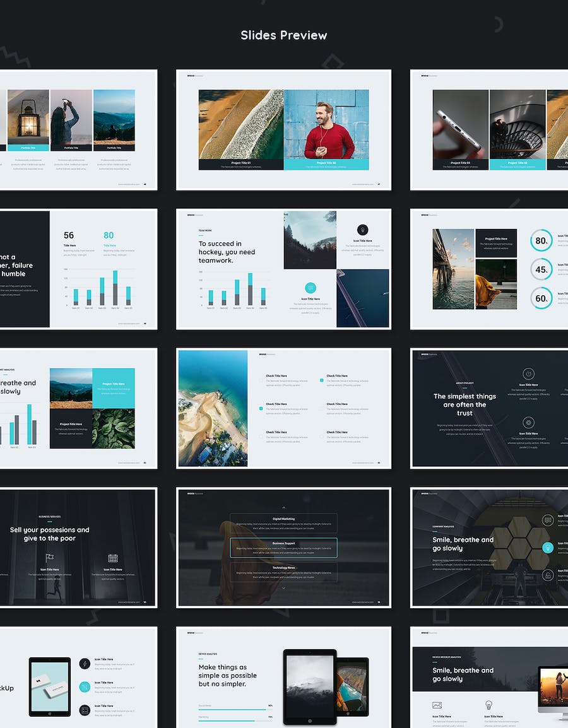Click the calendar icon on dark slide
Screen dimensions: 568x728
coord(113,558)
